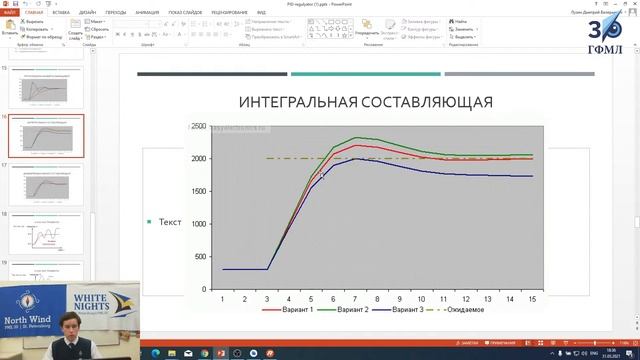The image size is (640, 360).
Task: Click the 'Ожидаемое' legend entry
Action: (x=455, y=310)
